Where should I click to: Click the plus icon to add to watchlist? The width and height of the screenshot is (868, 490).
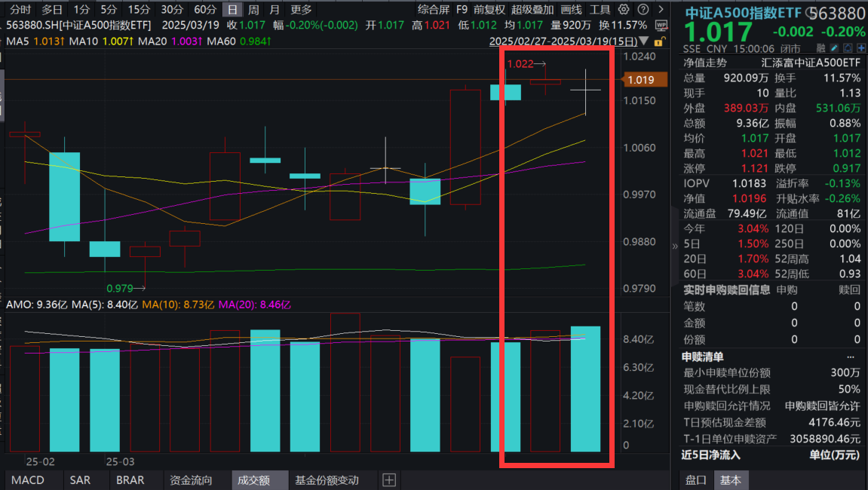point(861,47)
